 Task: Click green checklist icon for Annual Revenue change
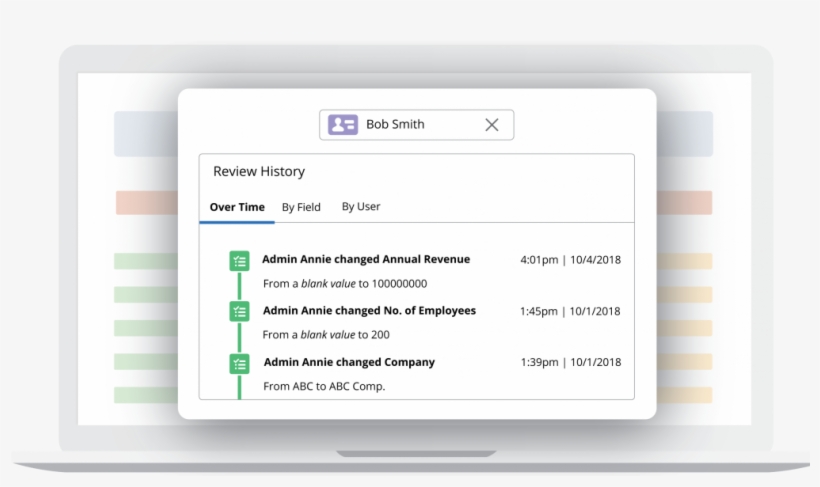pyautogui.click(x=239, y=262)
